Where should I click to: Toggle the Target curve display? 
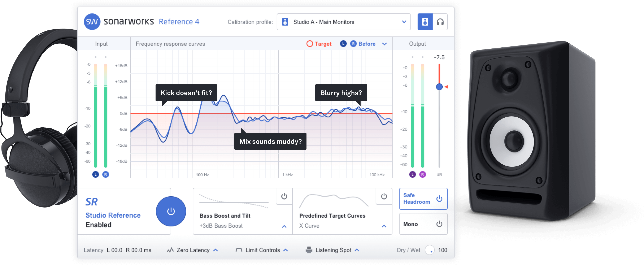(x=310, y=44)
